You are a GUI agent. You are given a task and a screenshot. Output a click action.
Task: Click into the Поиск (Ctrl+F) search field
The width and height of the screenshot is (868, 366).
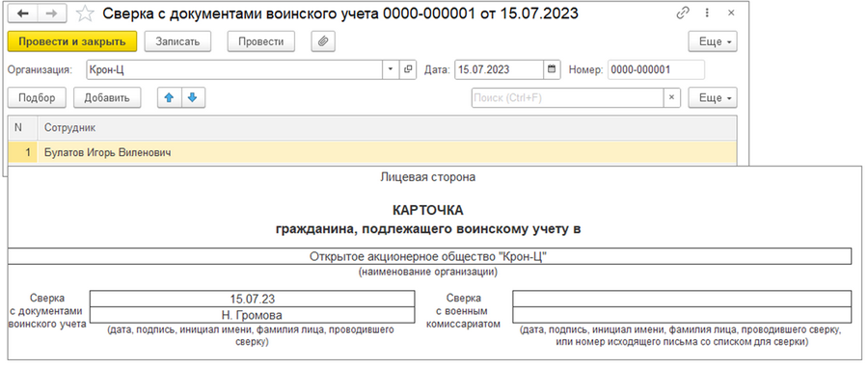(567, 98)
